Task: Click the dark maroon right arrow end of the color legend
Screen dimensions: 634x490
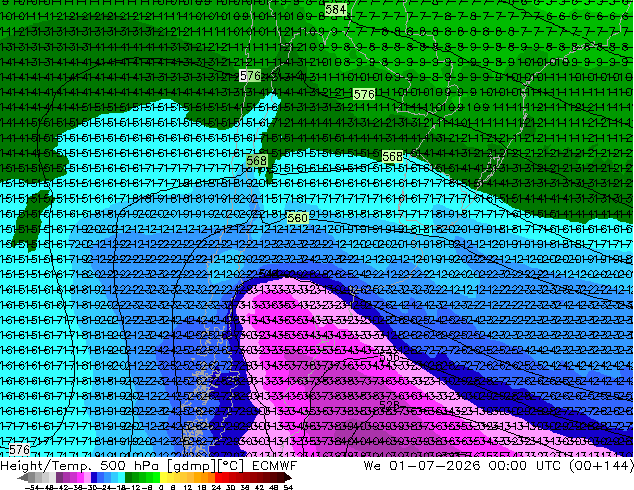Action: (x=288, y=477)
